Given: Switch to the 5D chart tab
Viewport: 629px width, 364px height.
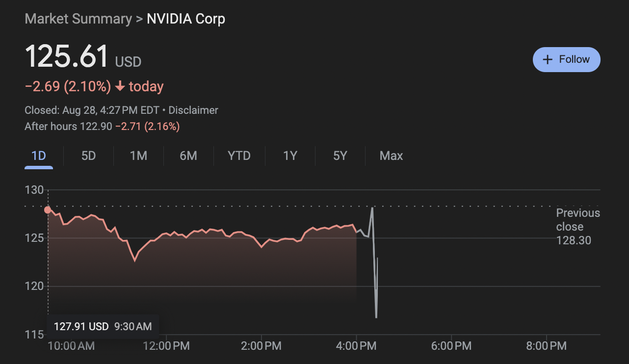Looking at the screenshot, I should point(88,156).
